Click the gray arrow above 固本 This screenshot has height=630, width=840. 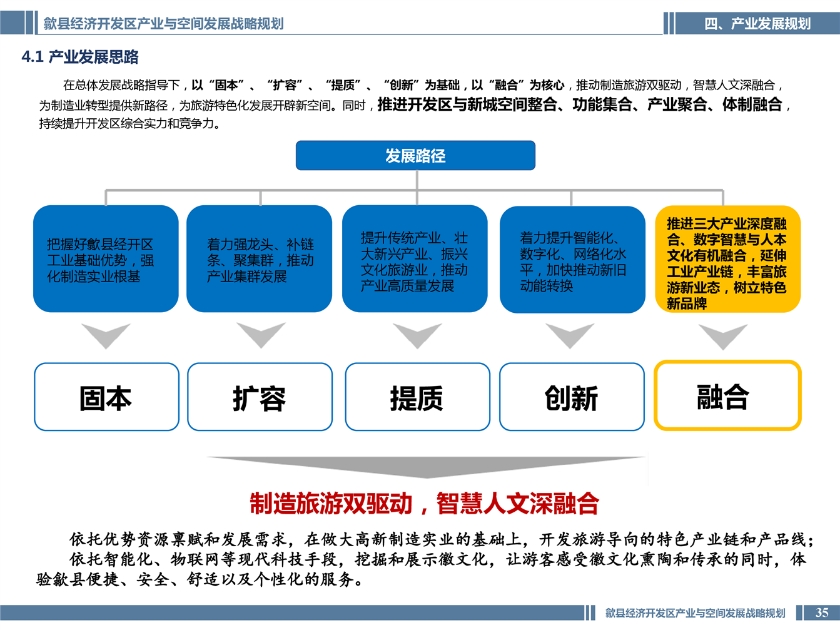tap(106, 336)
